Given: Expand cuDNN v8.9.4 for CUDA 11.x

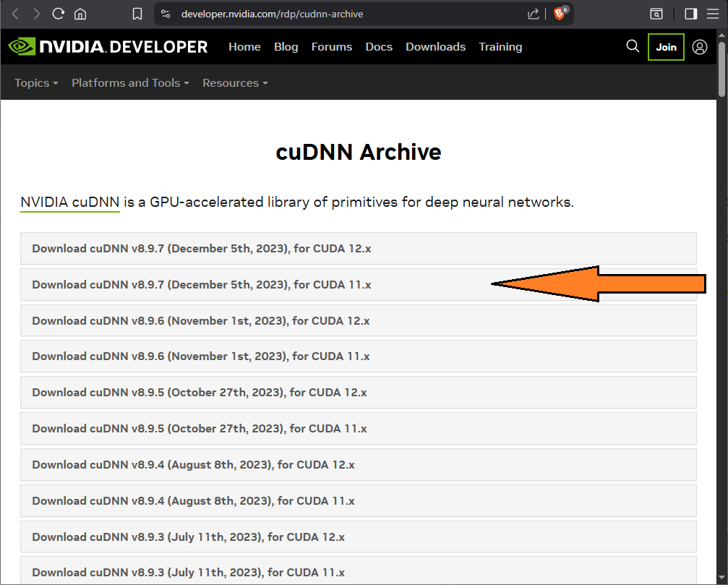Looking at the screenshot, I should click(359, 501).
